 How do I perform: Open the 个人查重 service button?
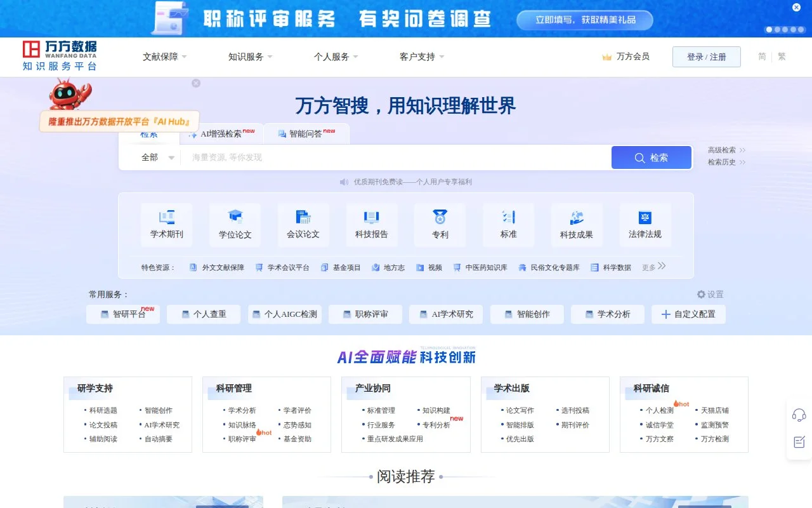point(204,314)
